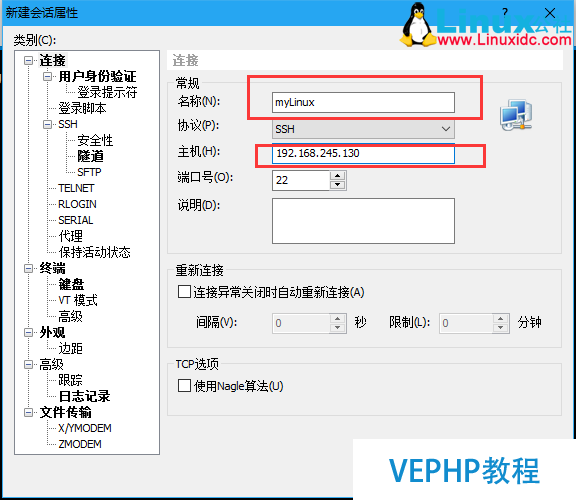Click the 间隔 interval value field

tap(301, 323)
